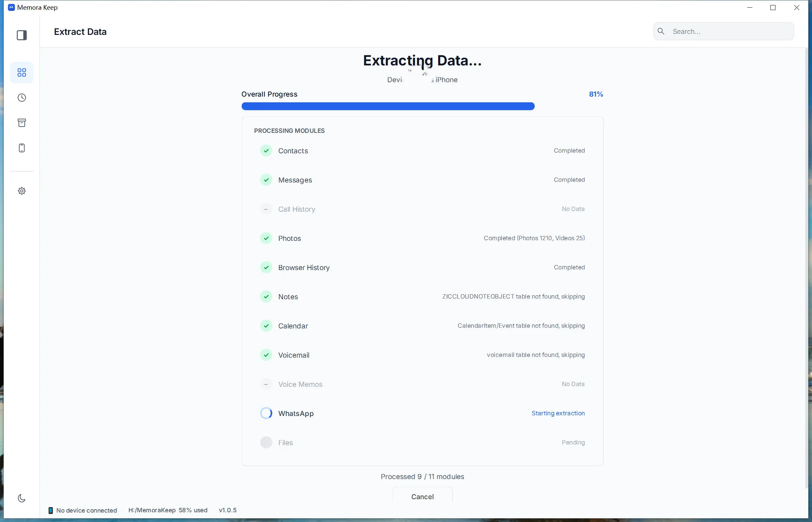The image size is (812, 522).
Task: Open the settings gear icon
Action: click(x=22, y=191)
